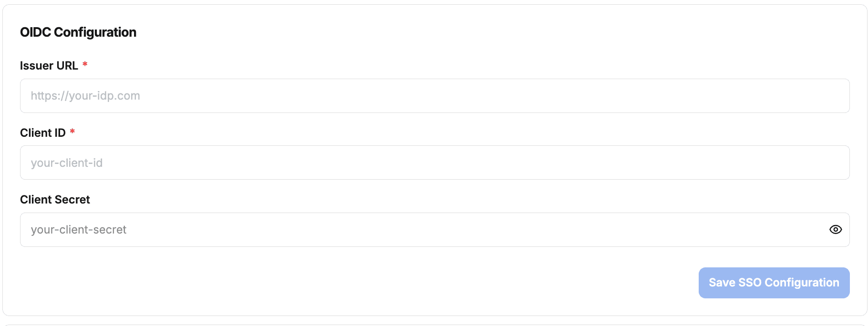Click the required asterisk next to Client ID
The width and height of the screenshot is (868, 326).
click(72, 131)
